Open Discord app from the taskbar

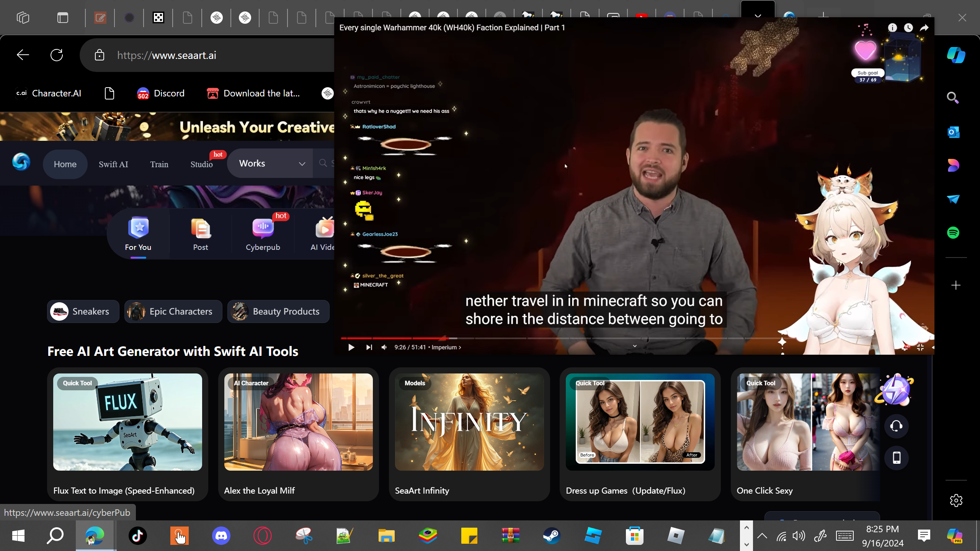click(x=221, y=536)
